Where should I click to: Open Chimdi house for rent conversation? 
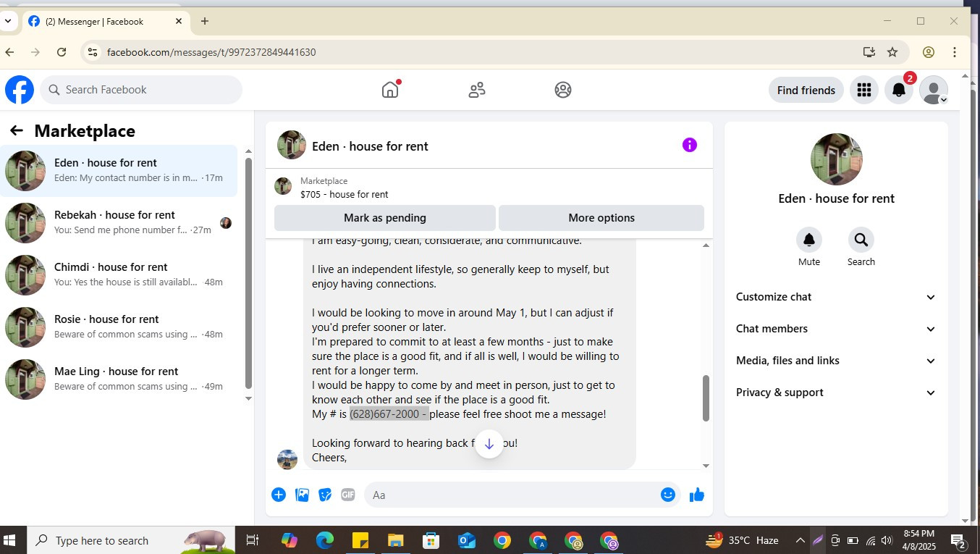coord(119,275)
